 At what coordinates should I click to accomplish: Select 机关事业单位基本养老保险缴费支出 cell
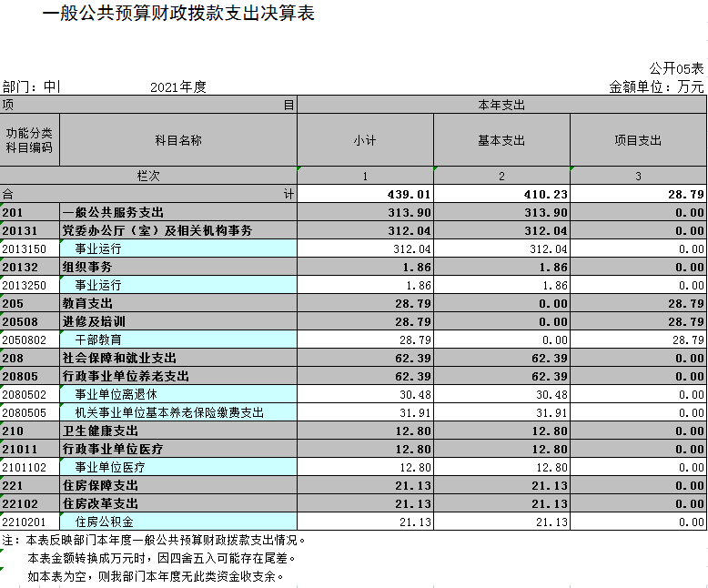coord(178,412)
